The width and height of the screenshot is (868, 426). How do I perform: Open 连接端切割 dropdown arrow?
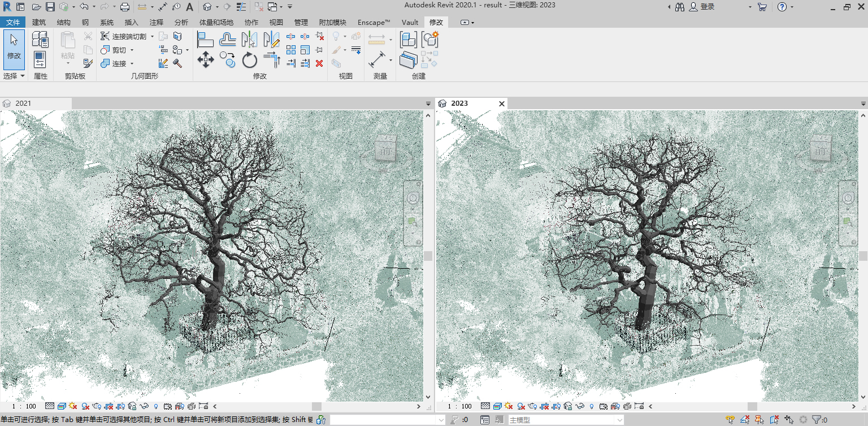(x=152, y=36)
